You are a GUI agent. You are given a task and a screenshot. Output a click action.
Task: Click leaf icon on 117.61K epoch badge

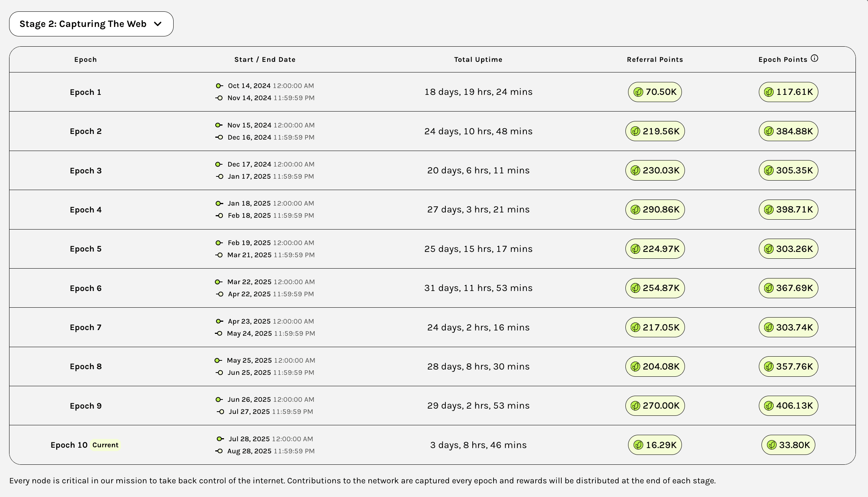[769, 92]
